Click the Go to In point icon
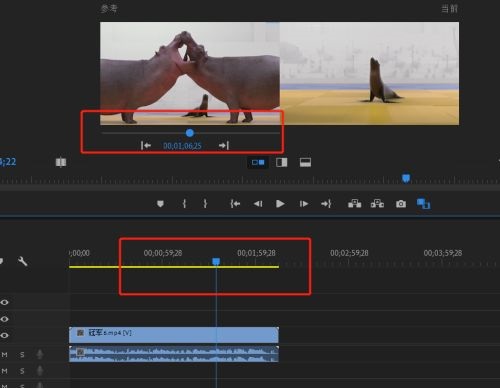 pyautogui.click(x=235, y=204)
